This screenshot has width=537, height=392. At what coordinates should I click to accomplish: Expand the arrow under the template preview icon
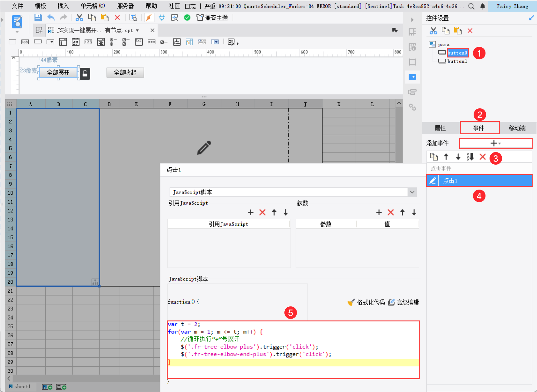pyautogui.click(x=17, y=32)
